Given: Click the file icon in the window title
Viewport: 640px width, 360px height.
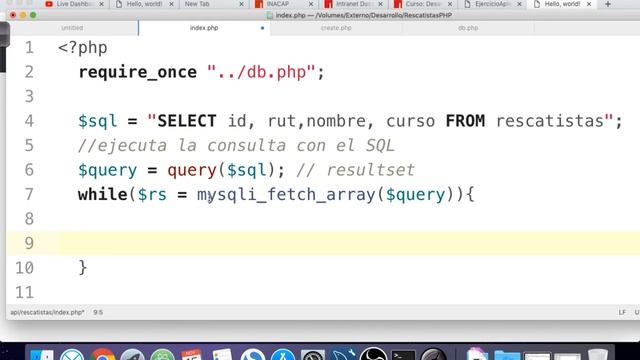Looking at the screenshot, I should (270, 16).
